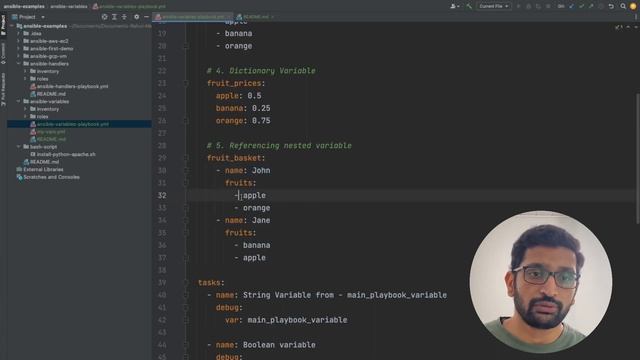
Task: Click line number 32 in gutter
Action: click(162, 196)
